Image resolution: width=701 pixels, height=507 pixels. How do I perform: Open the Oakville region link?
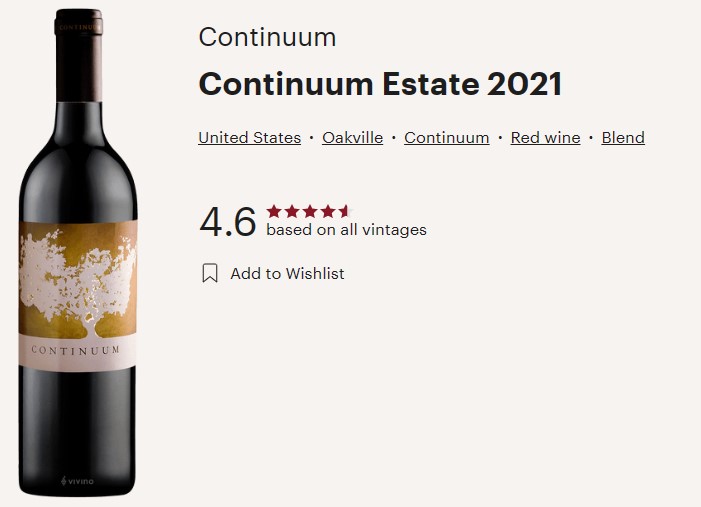[x=352, y=138]
